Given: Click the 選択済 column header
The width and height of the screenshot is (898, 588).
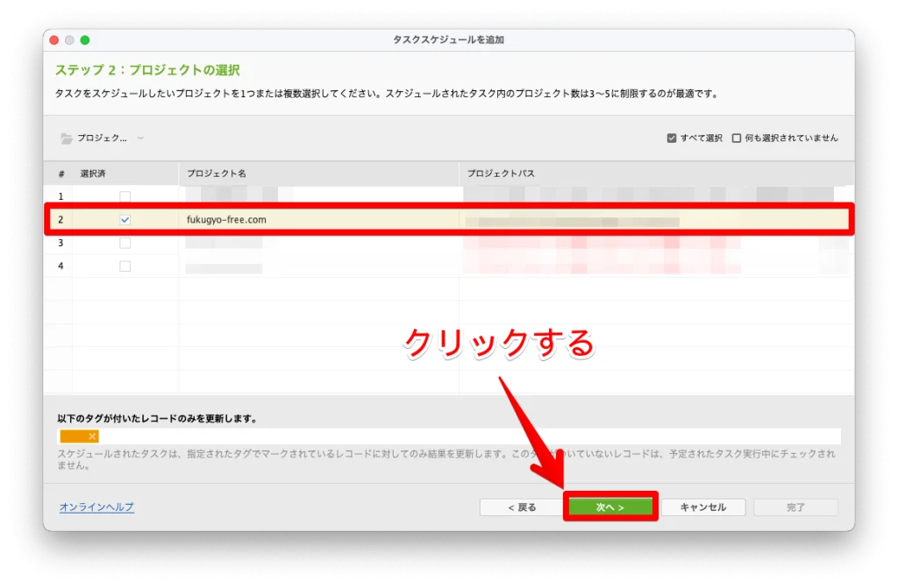Looking at the screenshot, I should (x=125, y=173).
